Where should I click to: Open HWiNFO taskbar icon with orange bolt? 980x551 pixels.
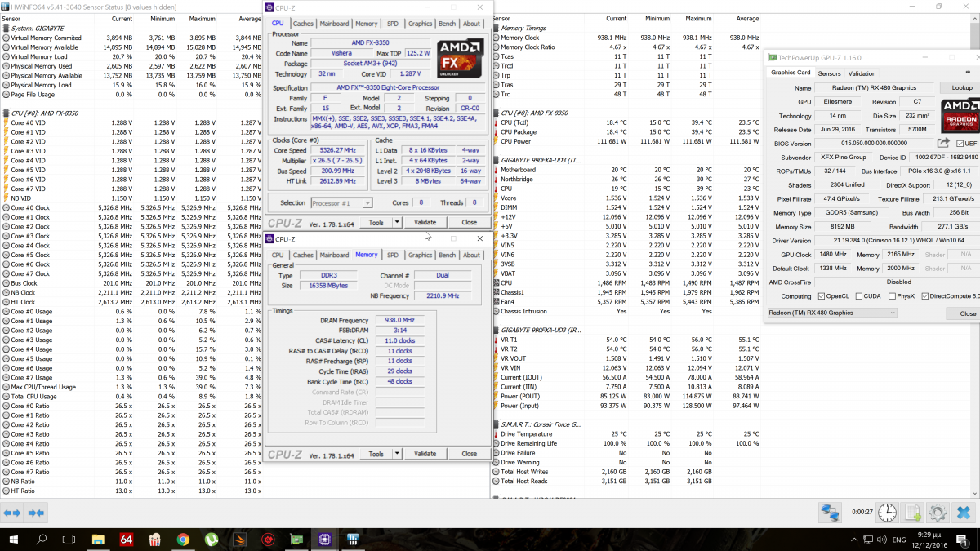[x=239, y=540]
